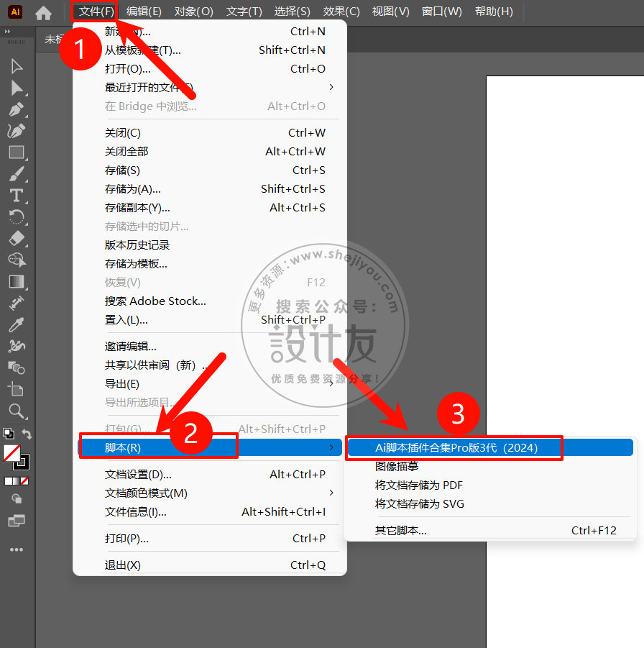Open the 文件(F) menu
The image size is (644, 648).
[96, 12]
